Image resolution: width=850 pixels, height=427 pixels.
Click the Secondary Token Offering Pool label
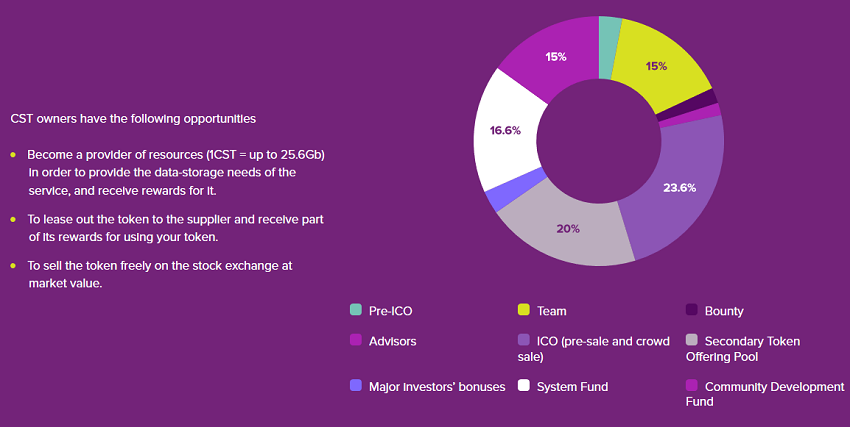tap(752, 348)
